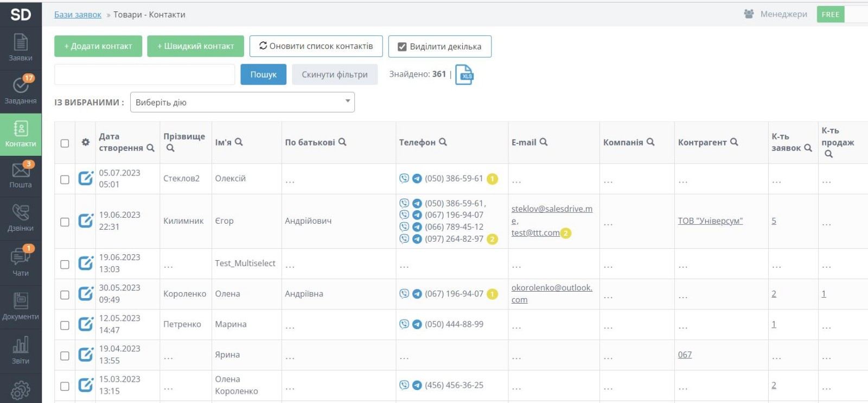The width and height of the screenshot is (868, 403).
Task: Open Пошта section in sidebar
Action: [21, 175]
